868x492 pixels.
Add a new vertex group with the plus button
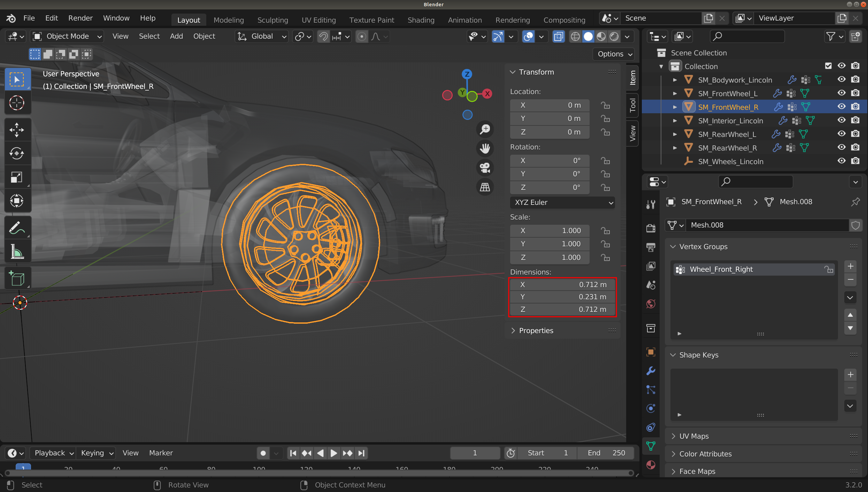click(850, 266)
